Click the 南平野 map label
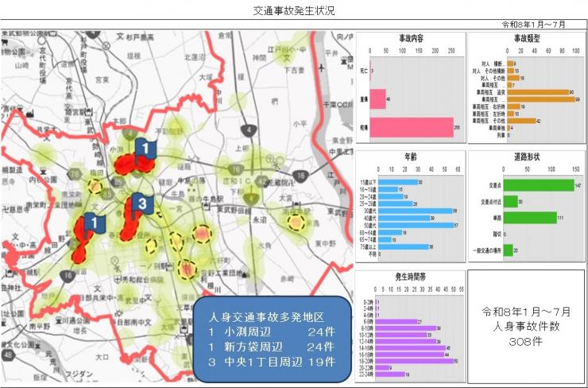This screenshot has width=588, height=388. (40, 327)
